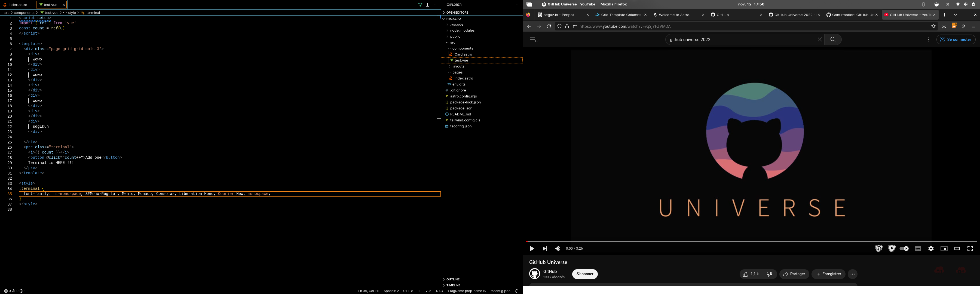Enter fullscreen video mode
Image resolution: width=980 pixels, height=294 pixels.
pos(970,248)
